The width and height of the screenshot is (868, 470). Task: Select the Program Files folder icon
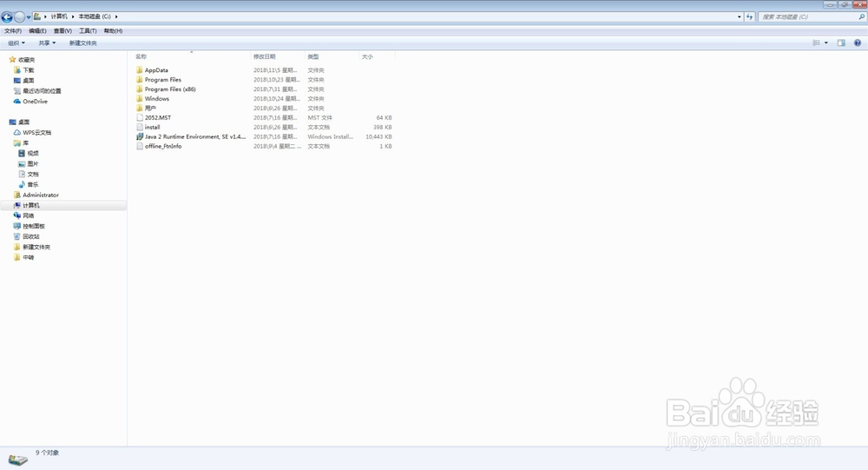[140, 80]
